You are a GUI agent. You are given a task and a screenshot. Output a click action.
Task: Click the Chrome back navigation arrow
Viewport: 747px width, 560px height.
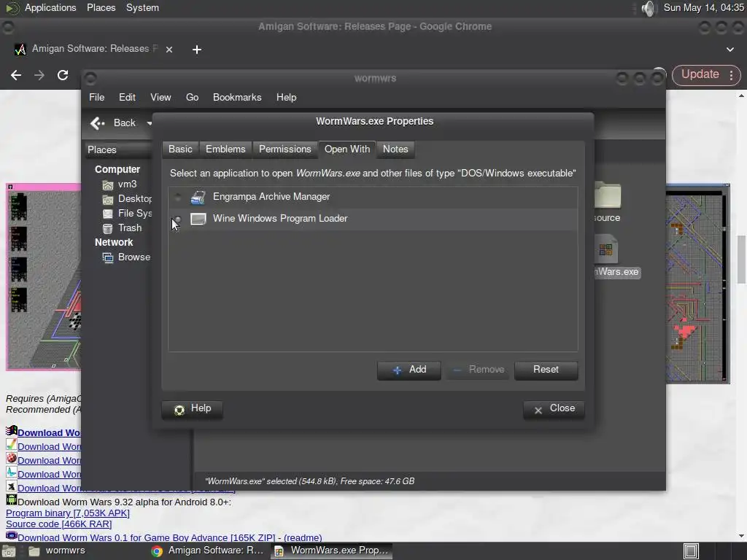[x=16, y=75]
